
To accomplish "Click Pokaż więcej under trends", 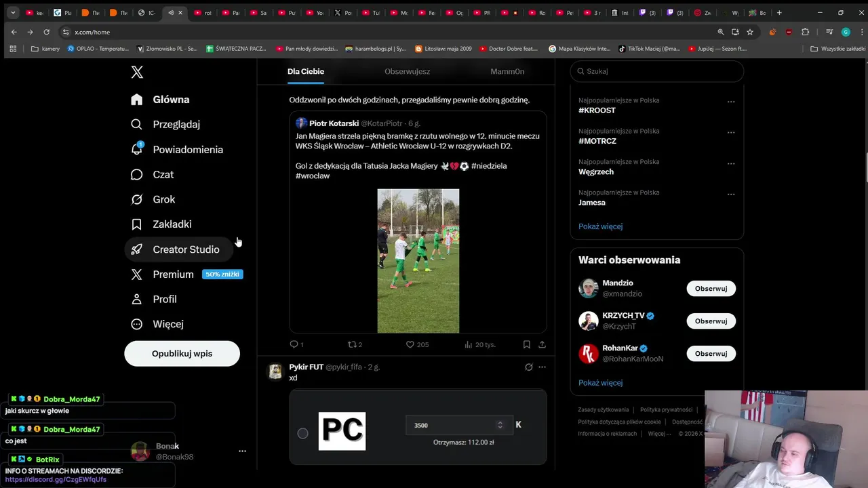I will pos(600,226).
